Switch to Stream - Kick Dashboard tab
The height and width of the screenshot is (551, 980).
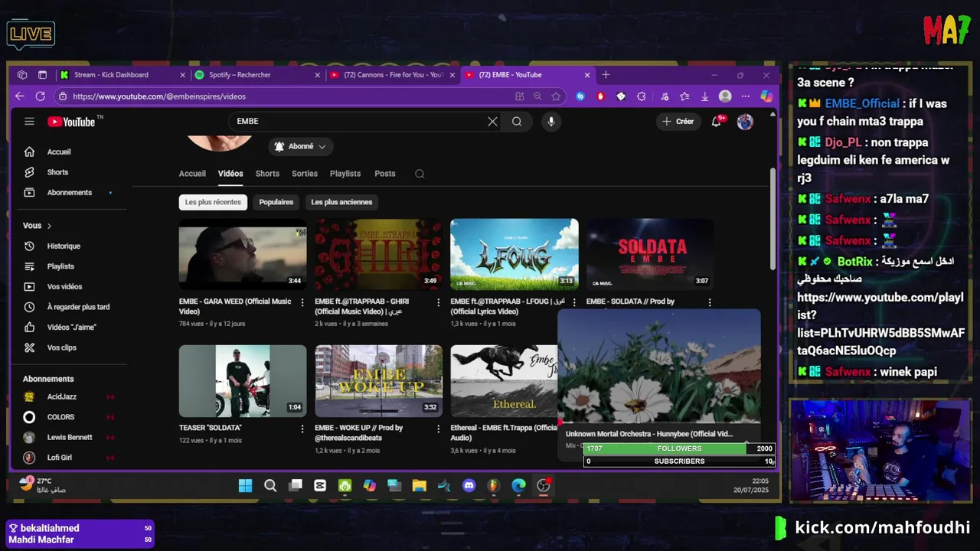point(122,75)
